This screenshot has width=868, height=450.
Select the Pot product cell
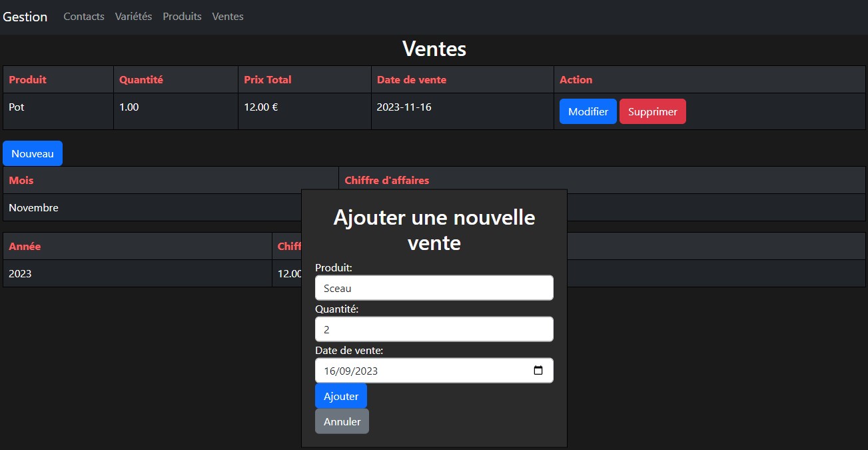tap(17, 107)
